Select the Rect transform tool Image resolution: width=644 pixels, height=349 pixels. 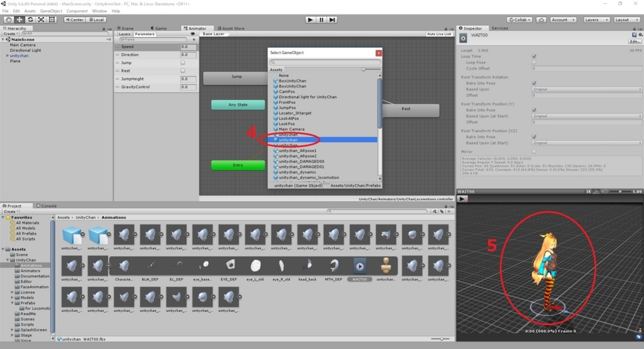(x=52, y=19)
